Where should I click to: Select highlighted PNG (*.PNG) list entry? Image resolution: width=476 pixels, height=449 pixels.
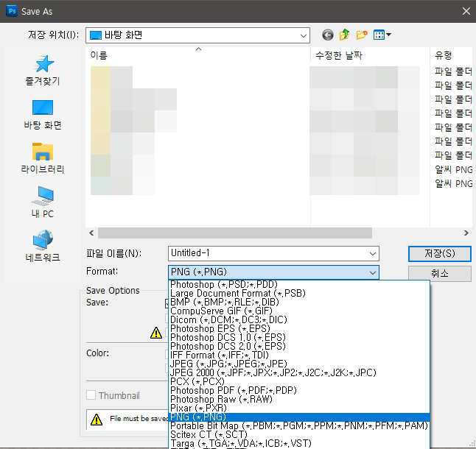(299, 417)
